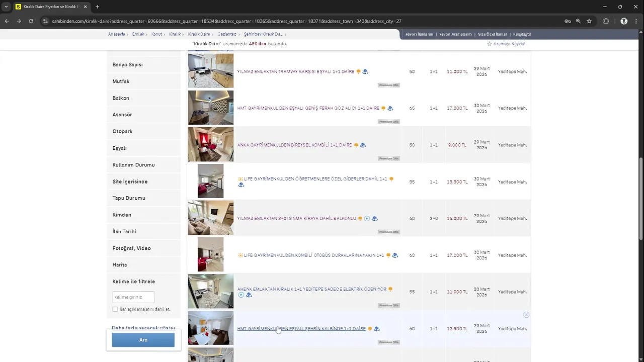Expand the Tapu Durumu filter
The width and height of the screenshot is (644, 362).
144,198
